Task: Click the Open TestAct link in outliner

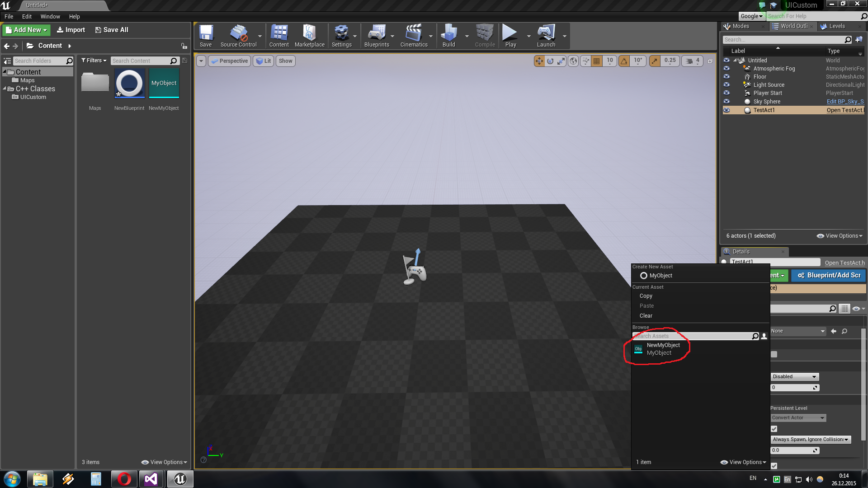Action: point(844,110)
